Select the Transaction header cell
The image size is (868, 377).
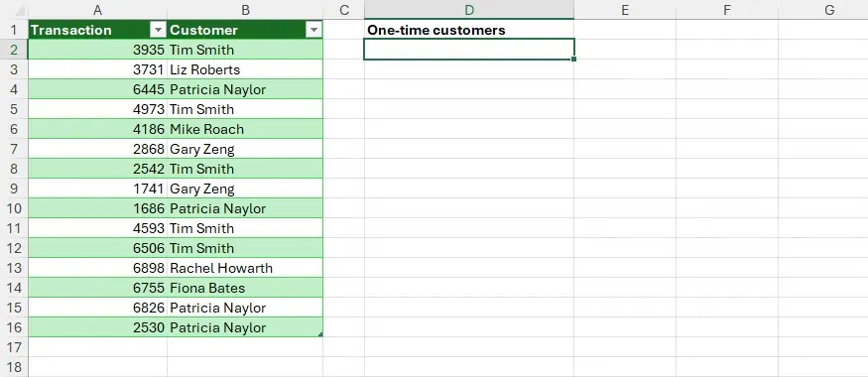coord(97,30)
